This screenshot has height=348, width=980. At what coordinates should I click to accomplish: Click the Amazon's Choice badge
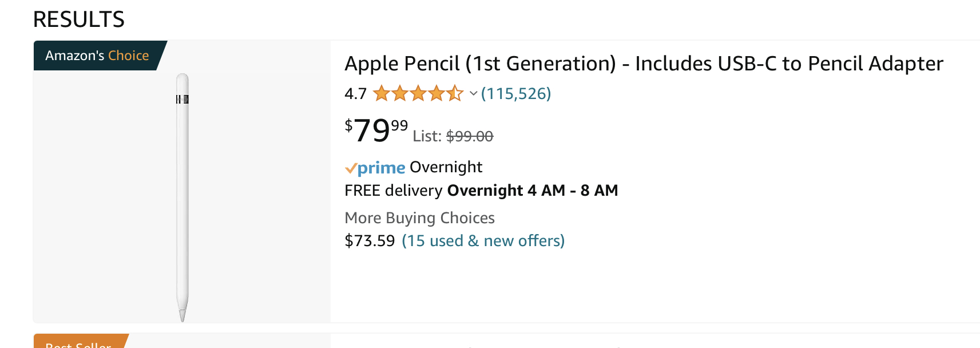coord(97,56)
